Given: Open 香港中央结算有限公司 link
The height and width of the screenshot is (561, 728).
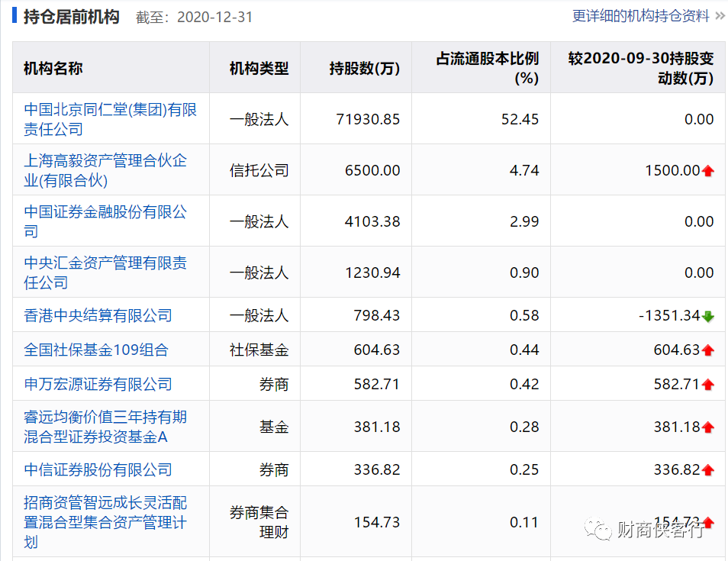Looking at the screenshot, I should coord(98,315).
